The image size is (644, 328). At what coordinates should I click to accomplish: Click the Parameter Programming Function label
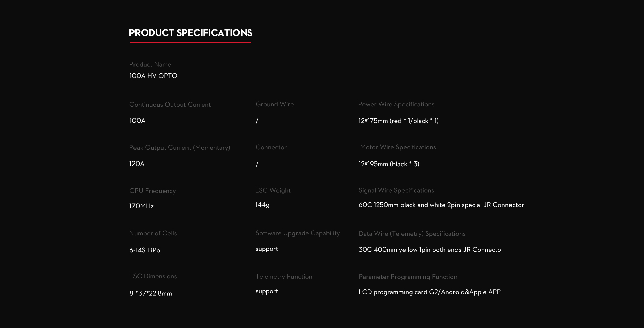(408, 277)
